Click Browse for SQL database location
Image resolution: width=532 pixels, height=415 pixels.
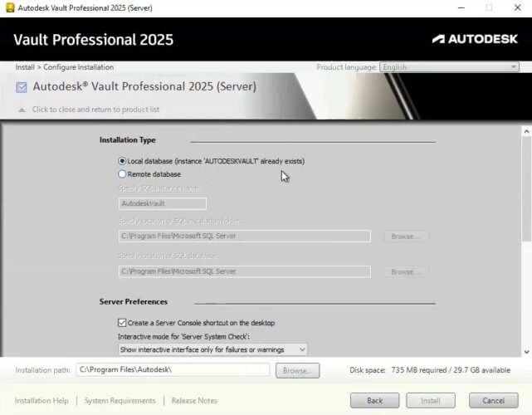point(406,271)
